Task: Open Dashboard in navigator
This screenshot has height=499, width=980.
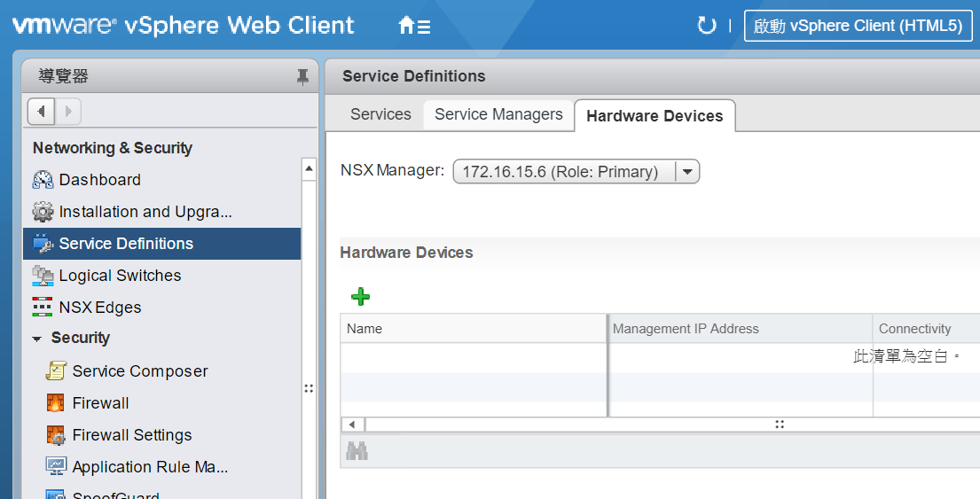Action: pyautogui.click(x=99, y=180)
